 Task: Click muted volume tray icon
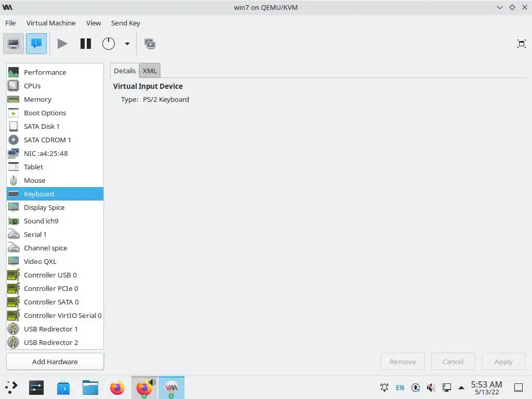click(x=431, y=388)
